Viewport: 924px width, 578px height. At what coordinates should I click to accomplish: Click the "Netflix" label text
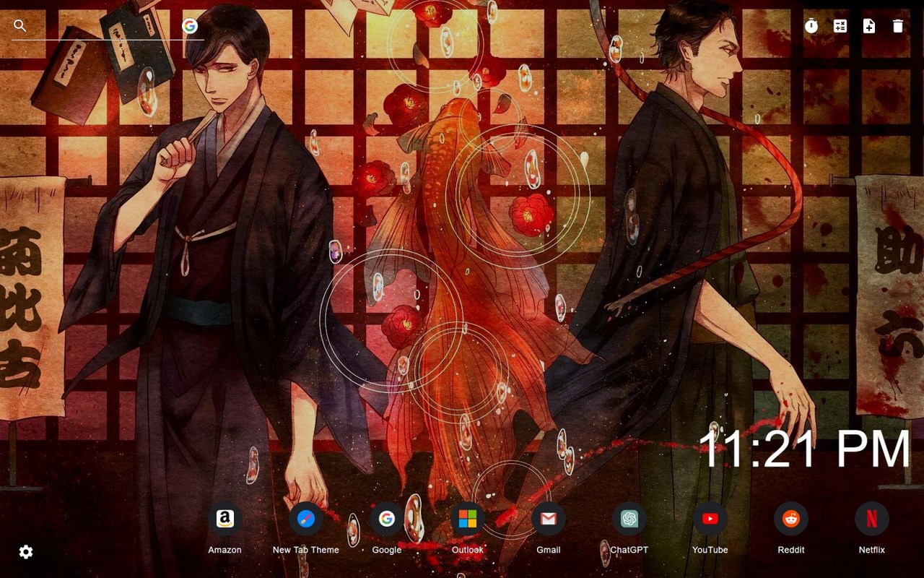[x=872, y=550]
